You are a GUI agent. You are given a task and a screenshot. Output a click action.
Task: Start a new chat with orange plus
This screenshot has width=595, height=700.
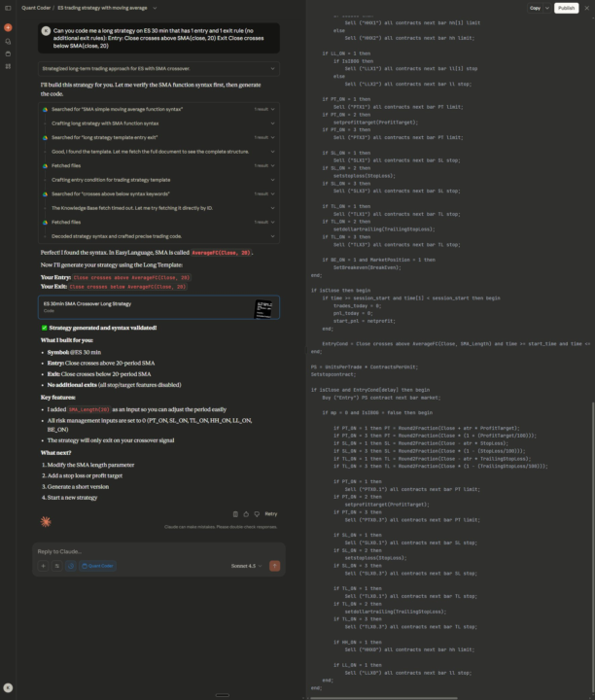click(x=8, y=27)
